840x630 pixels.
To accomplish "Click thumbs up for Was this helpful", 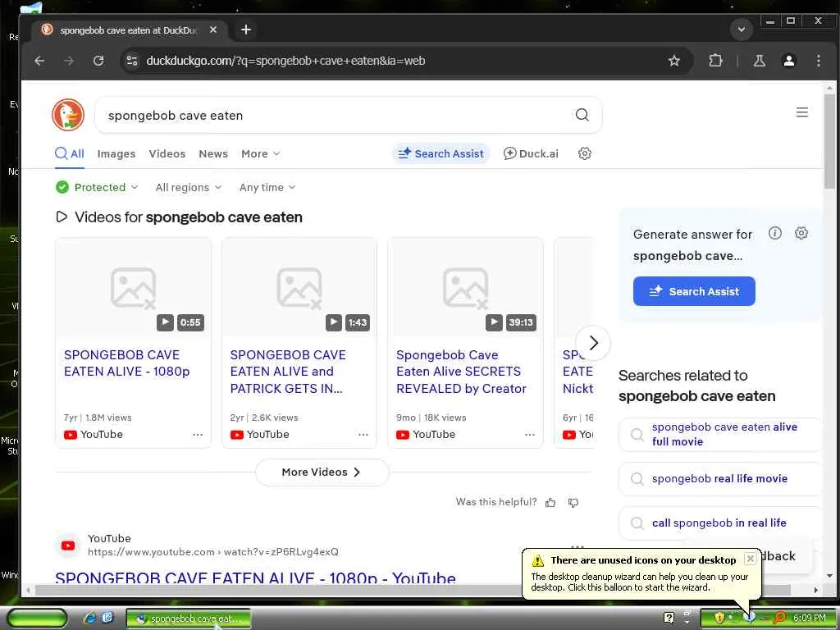I will pyautogui.click(x=550, y=503).
